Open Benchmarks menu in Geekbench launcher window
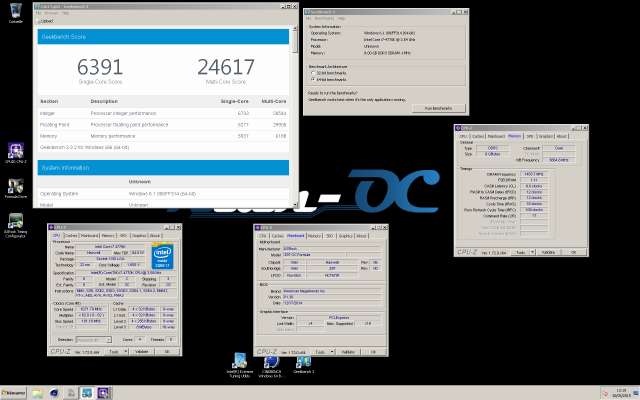Image resolution: width=640 pixels, height=400 pixels. [324, 18]
